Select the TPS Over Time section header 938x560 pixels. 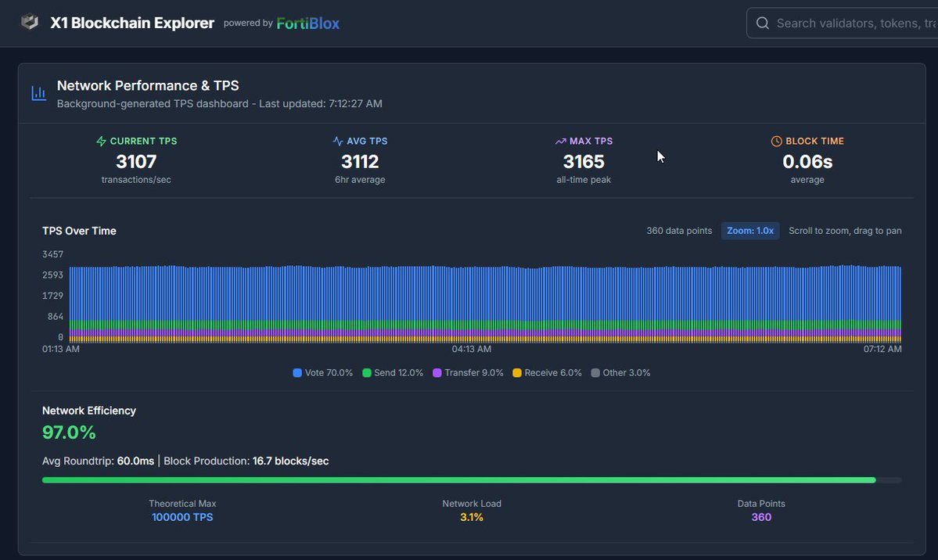click(x=78, y=231)
